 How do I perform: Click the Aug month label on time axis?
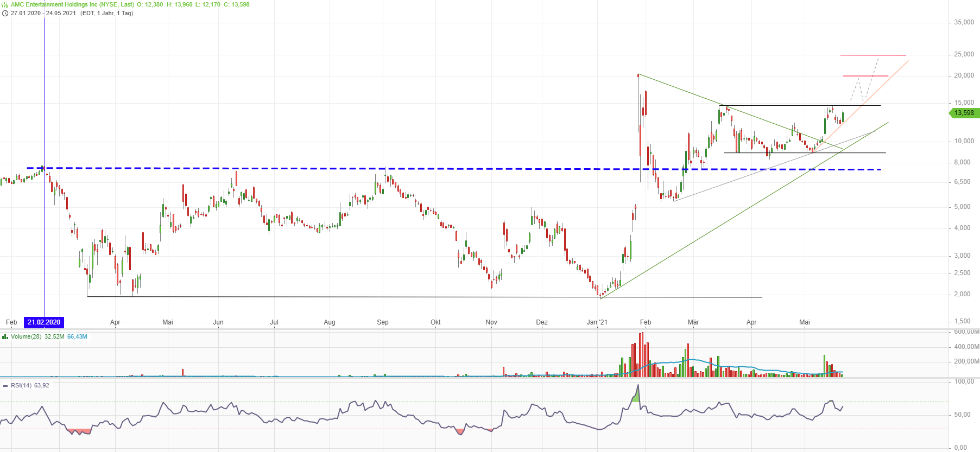tap(330, 322)
